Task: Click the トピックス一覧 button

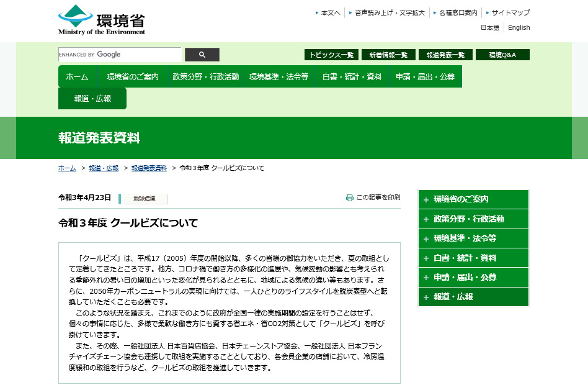Action: (x=331, y=55)
